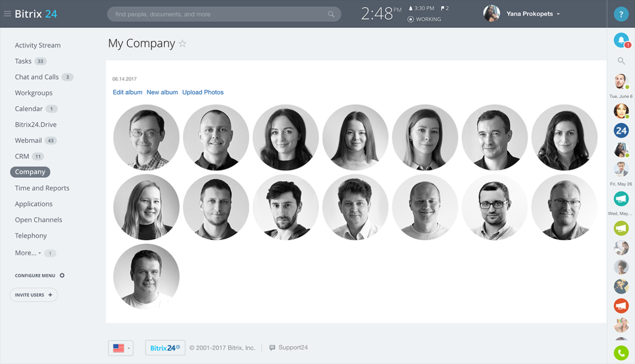Click the search people and documents field
Image resolution: width=635 pixels, height=364 pixels.
point(218,14)
